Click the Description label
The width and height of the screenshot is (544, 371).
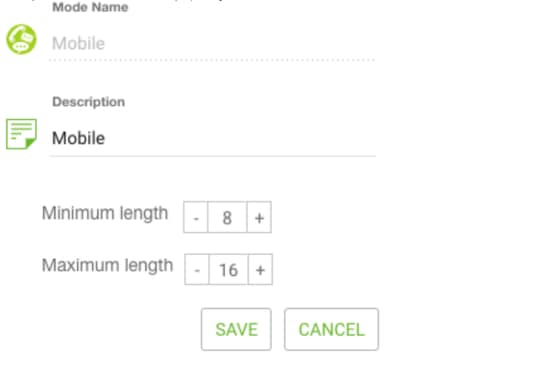88,102
